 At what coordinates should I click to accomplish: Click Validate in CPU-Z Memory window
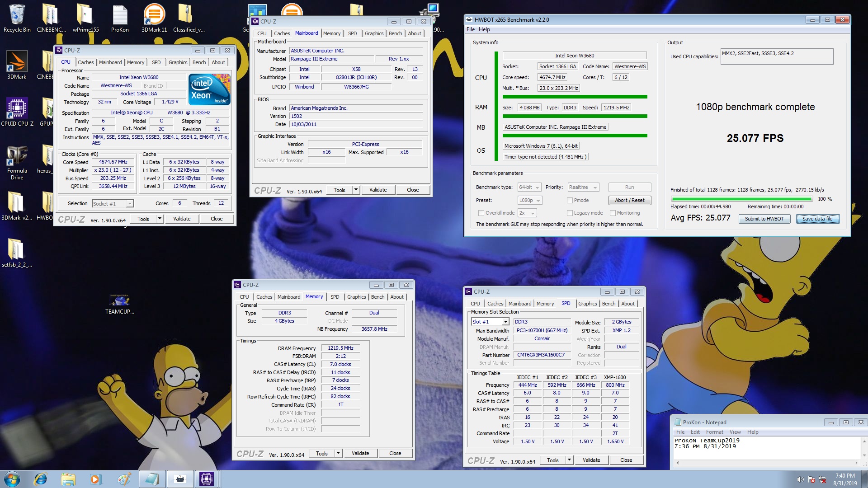(x=360, y=453)
